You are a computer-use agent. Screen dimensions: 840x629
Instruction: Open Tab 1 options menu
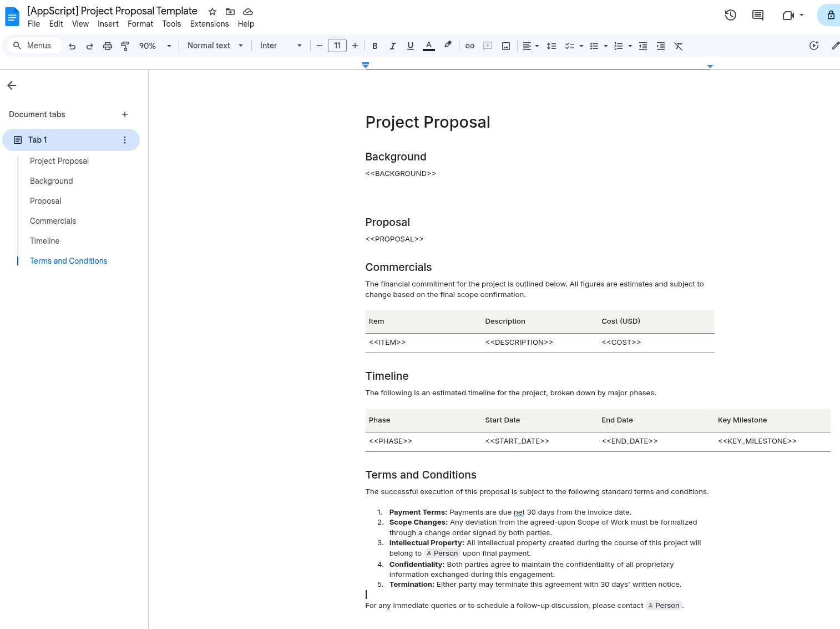pyautogui.click(x=125, y=140)
